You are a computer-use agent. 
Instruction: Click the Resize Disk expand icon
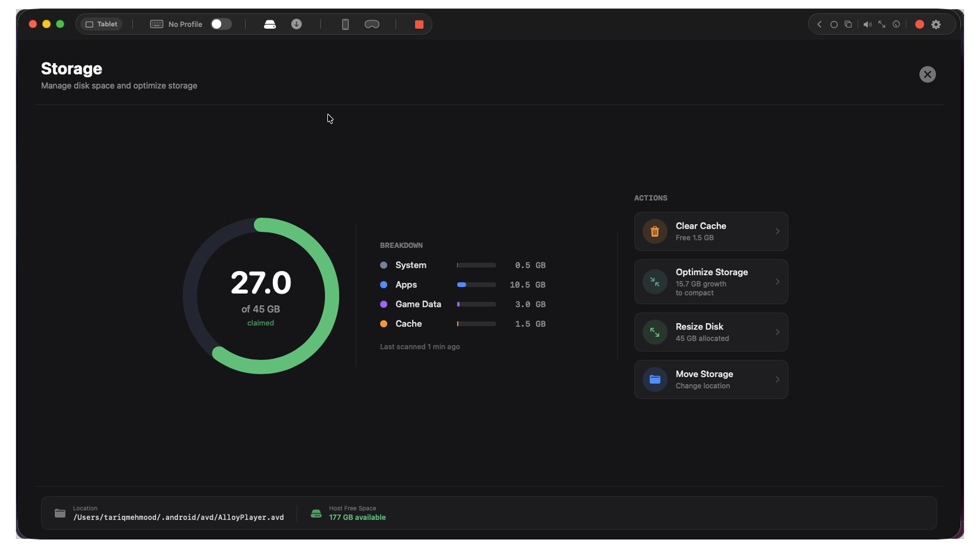[655, 332]
